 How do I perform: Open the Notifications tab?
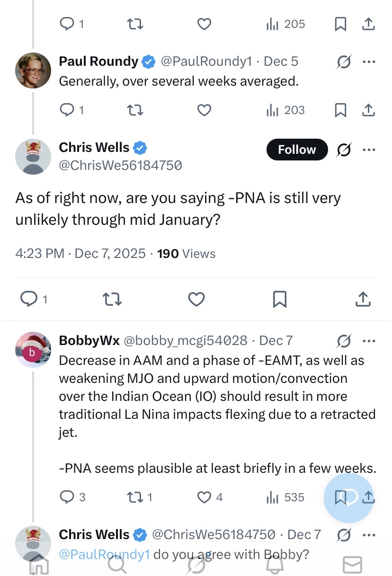(x=274, y=564)
